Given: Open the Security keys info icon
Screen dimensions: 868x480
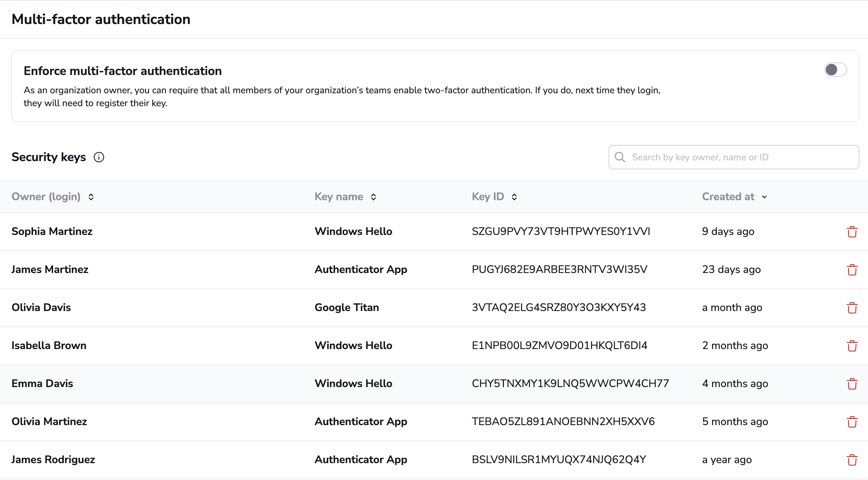Looking at the screenshot, I should (x=99, y=157).
